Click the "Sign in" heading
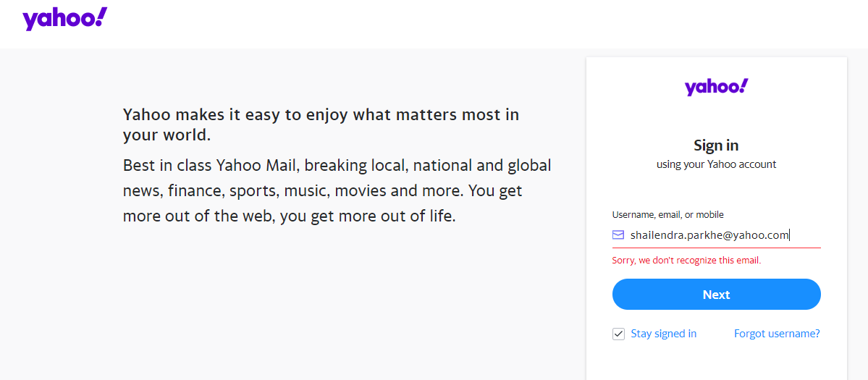The height and width of the screenshot is (380, 868). click(716, 145)
